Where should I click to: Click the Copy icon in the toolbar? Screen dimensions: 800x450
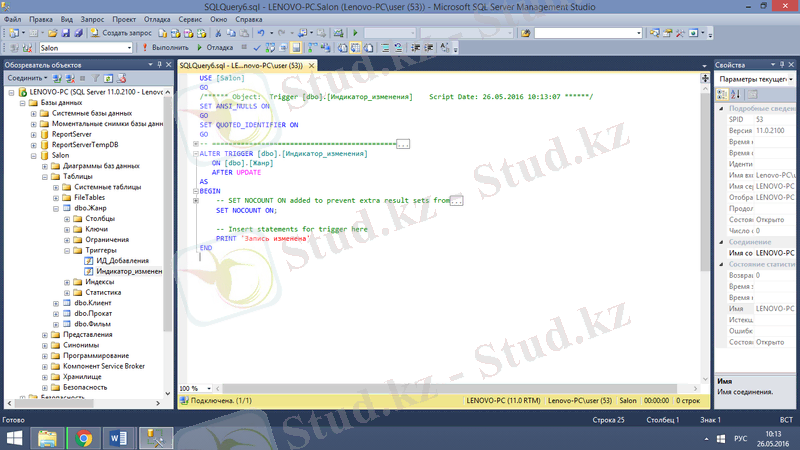click(x=231, y=33)
